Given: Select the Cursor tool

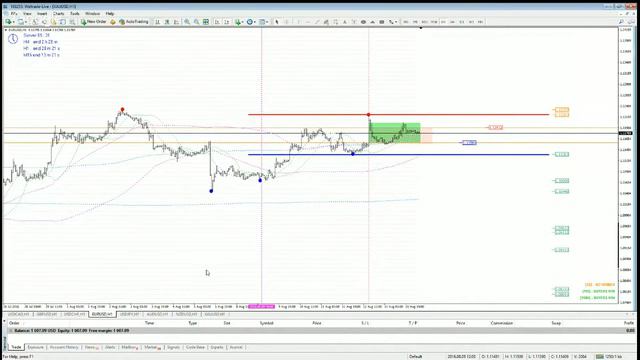Looking at the screenshot, I should pyautogui.click(x=277, y=22).
